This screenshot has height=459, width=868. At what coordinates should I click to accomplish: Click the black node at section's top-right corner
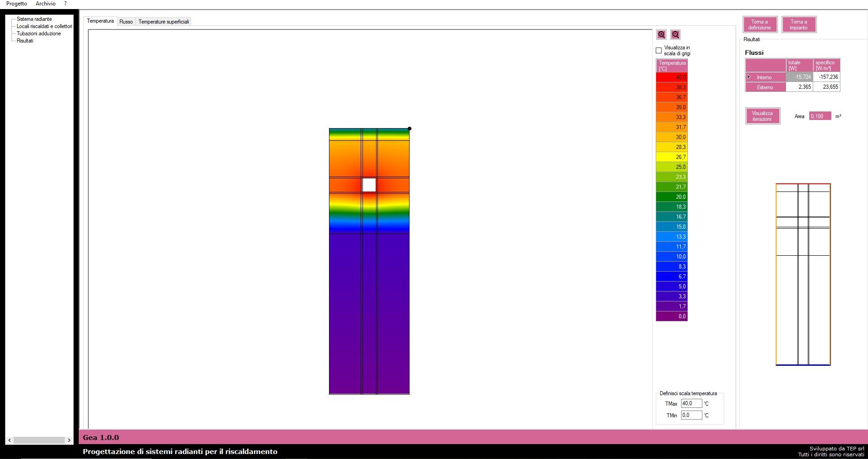[x=410, y=129]
